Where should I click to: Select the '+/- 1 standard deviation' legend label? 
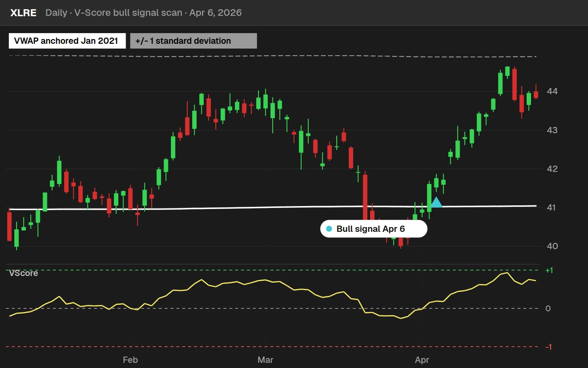(x=193, y=41)
